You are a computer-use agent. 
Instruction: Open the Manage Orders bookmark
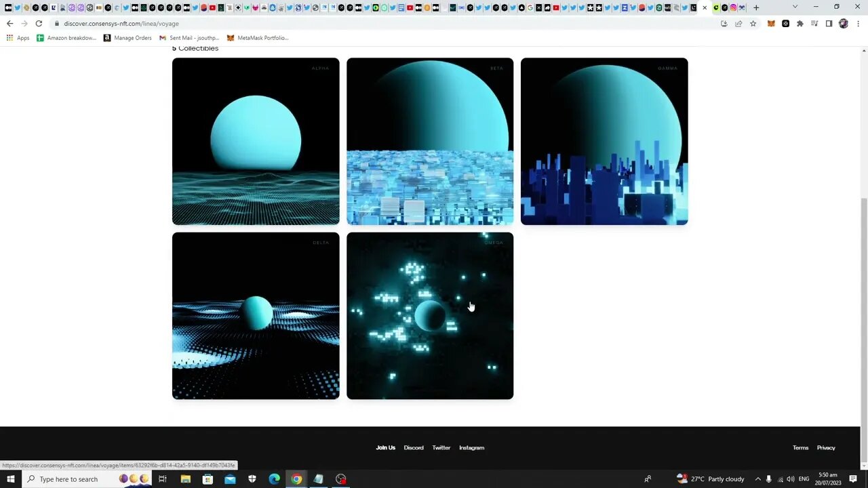pyautogui.click(x=127, y=38)
